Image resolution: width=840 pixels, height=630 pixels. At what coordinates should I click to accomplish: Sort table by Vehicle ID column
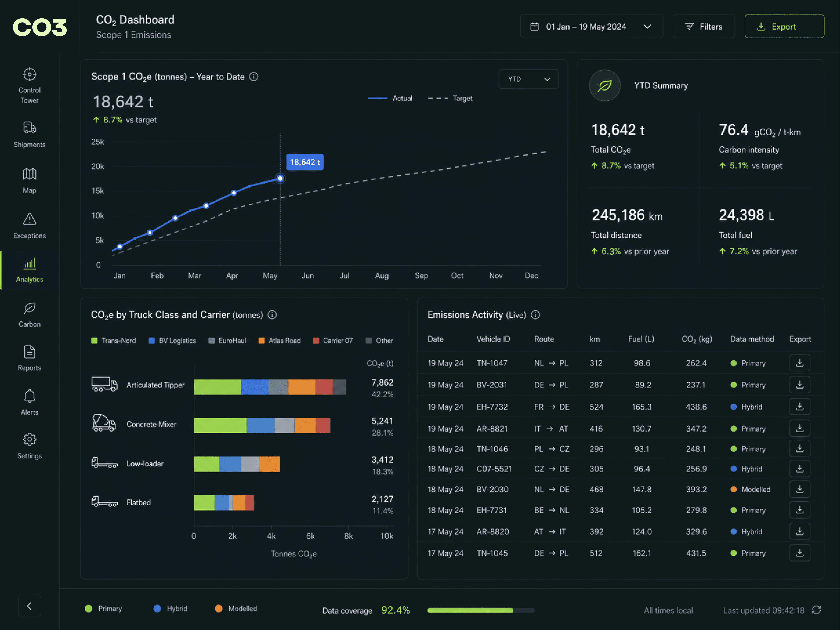coord(493,339)
